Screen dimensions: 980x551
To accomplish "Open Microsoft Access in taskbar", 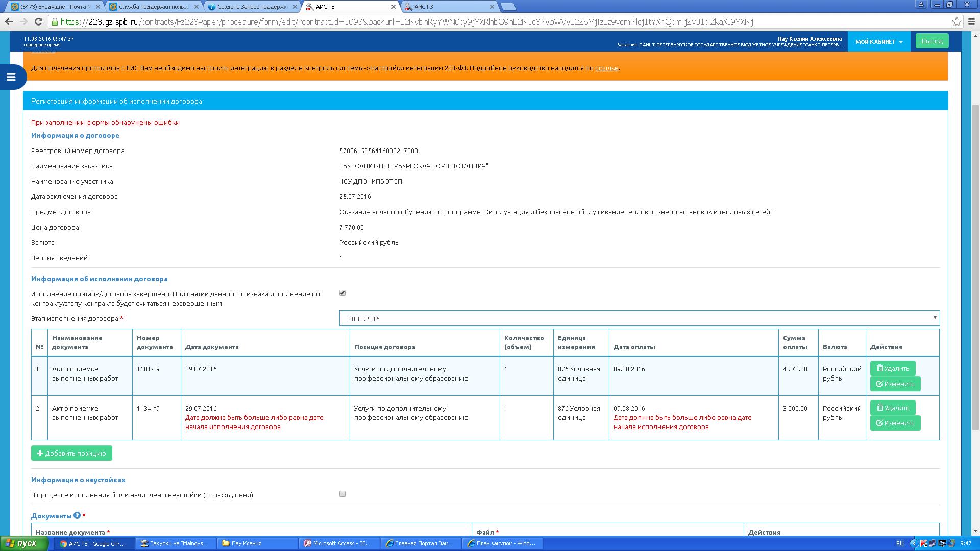I will (x=339, y=543).
